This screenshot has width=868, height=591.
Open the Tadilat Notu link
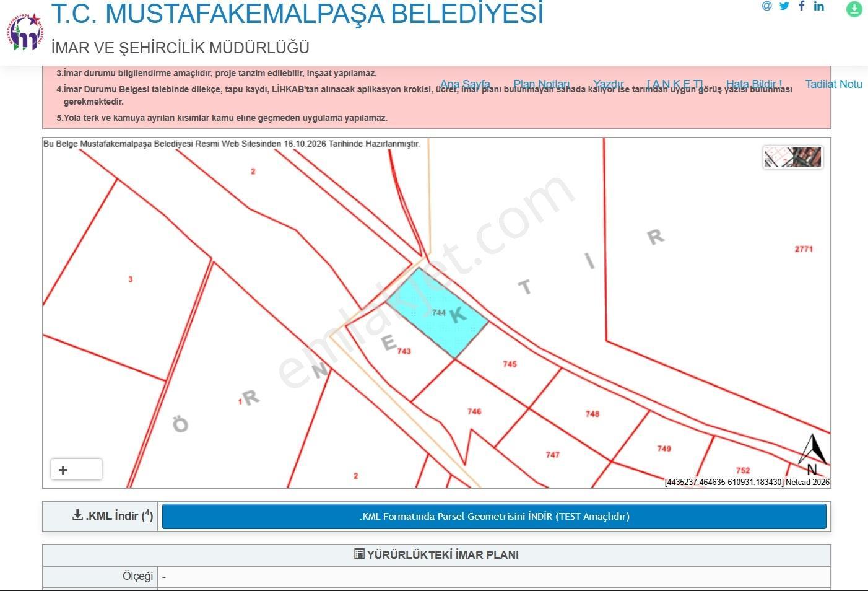(834, 84)
